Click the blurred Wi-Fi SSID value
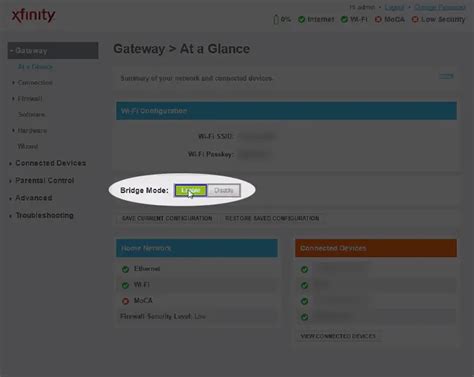 (258, 136)
